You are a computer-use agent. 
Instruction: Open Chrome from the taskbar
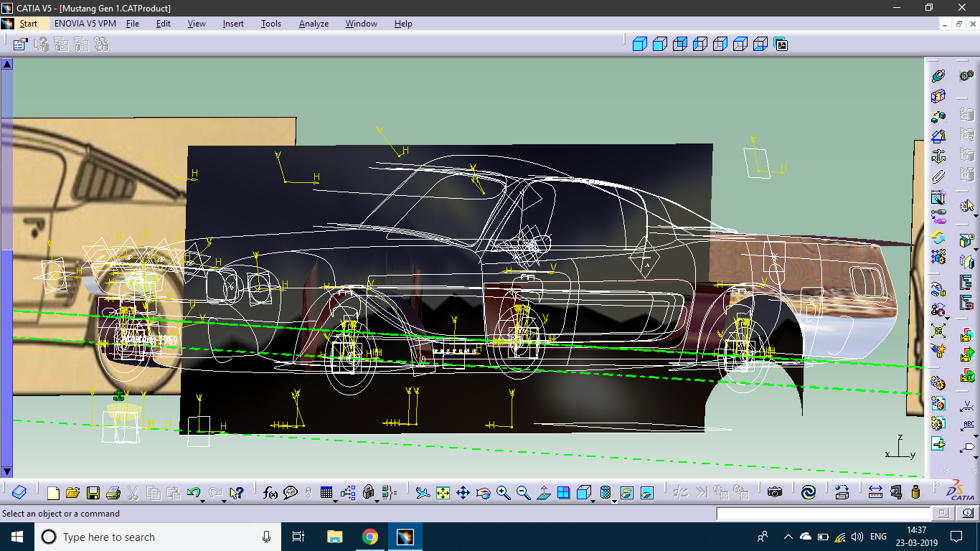click(x=370, y=537)
